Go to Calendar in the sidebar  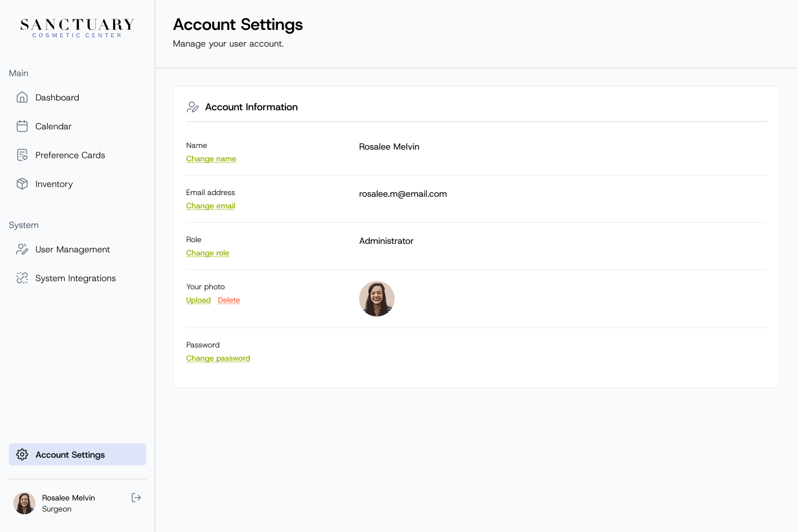[78, 126]
